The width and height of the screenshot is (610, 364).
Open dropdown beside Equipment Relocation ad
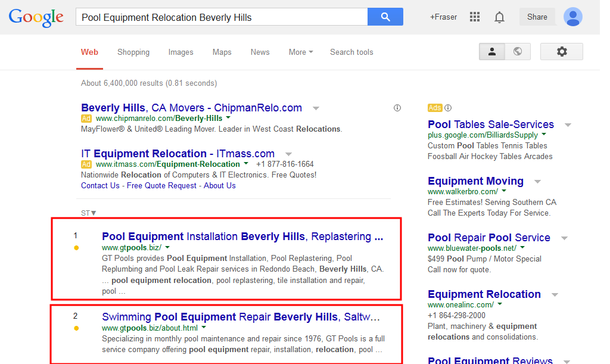tap(555, 295)
